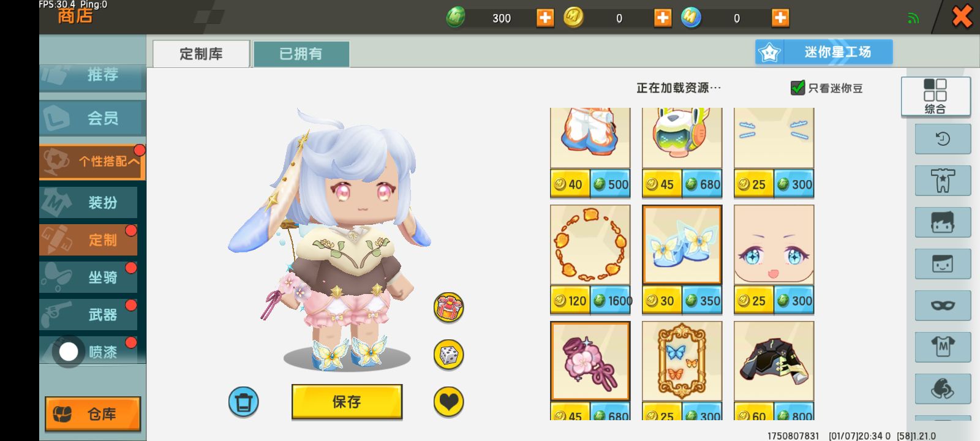Open the 迷你星工场 button
Image resolution: width=980 pixels, height=441 pixels.
(x=824, y=52)
